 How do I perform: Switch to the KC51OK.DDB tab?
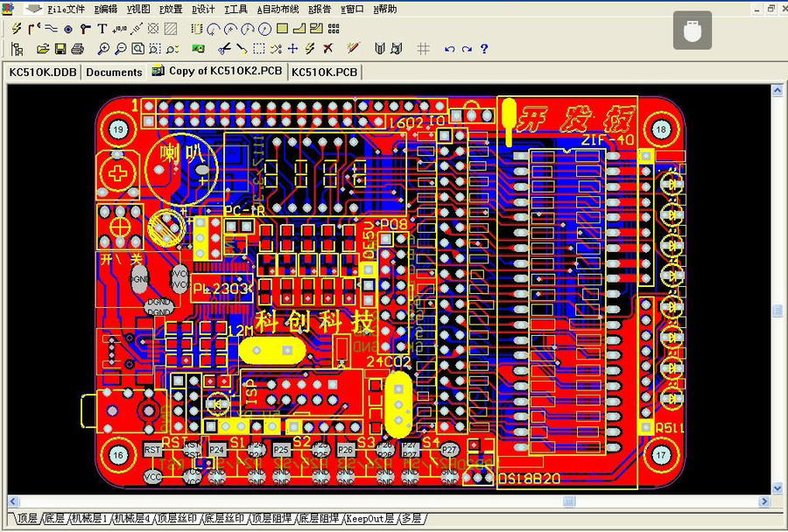point(43,73)
